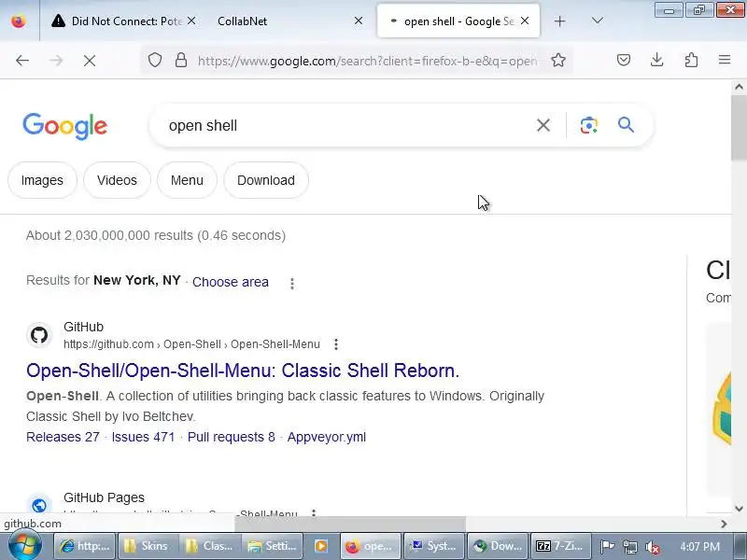This screenshot has width=747, height=560.
Task: Switch to Syst... taskbar window
Action: tap(433, 546)
